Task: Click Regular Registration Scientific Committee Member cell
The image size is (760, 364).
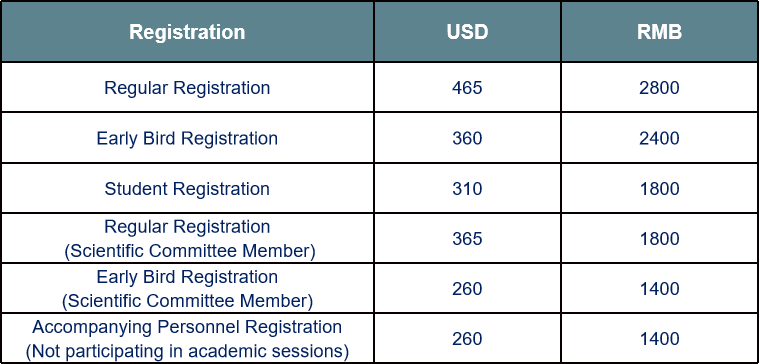Action: pos(187,238)
